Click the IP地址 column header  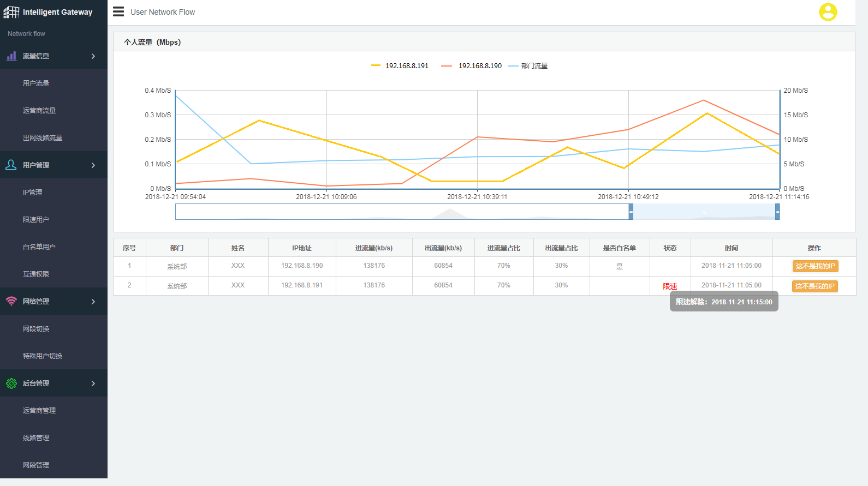click(302, 248)
